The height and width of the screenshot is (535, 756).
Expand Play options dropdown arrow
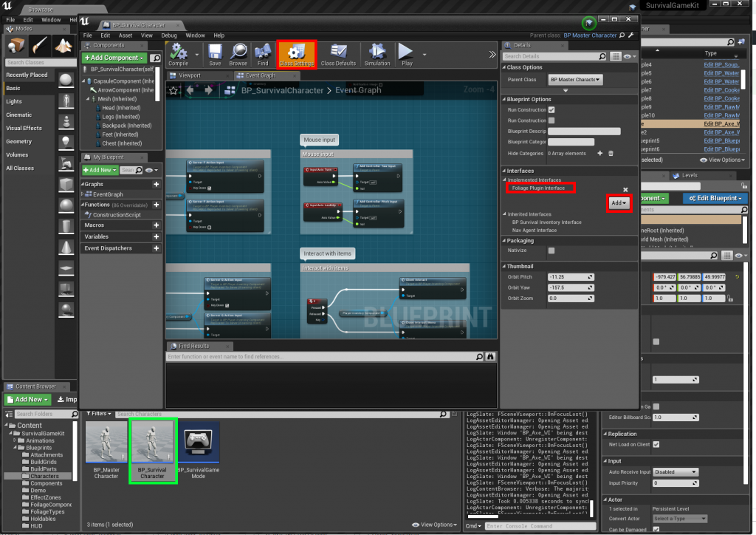click(425, 55)
